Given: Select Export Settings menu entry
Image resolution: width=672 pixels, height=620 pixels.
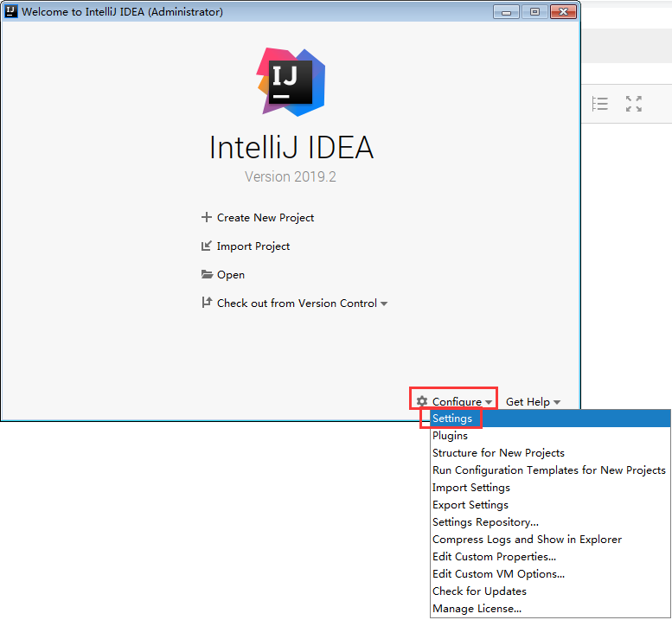Looking at the screenshot, I should [x=550, y=505].
